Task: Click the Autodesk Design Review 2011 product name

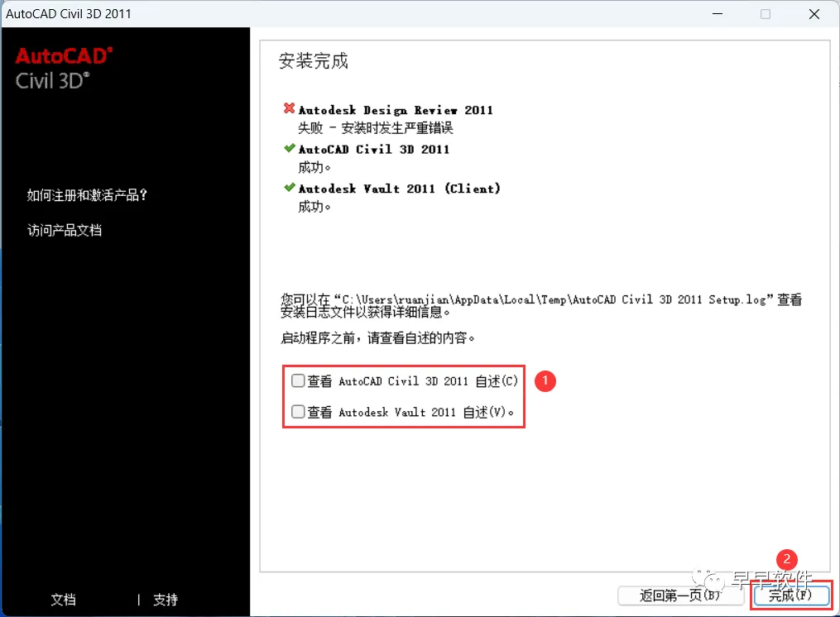Action: [396, 110]
